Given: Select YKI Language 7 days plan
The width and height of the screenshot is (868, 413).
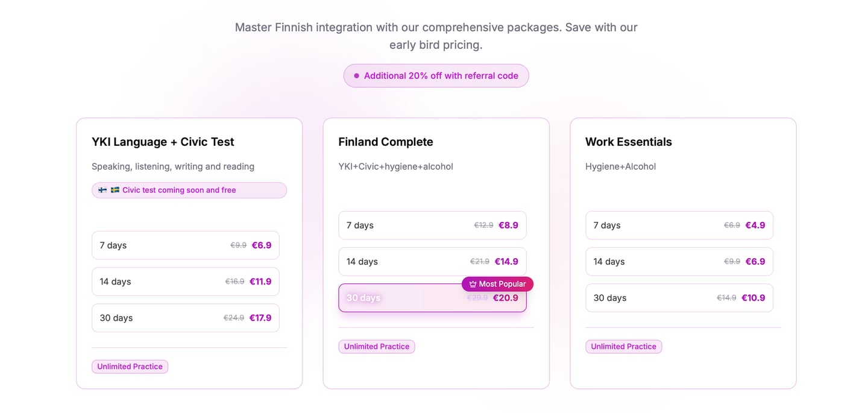Looking at the screenshot, I should [185, 245].
